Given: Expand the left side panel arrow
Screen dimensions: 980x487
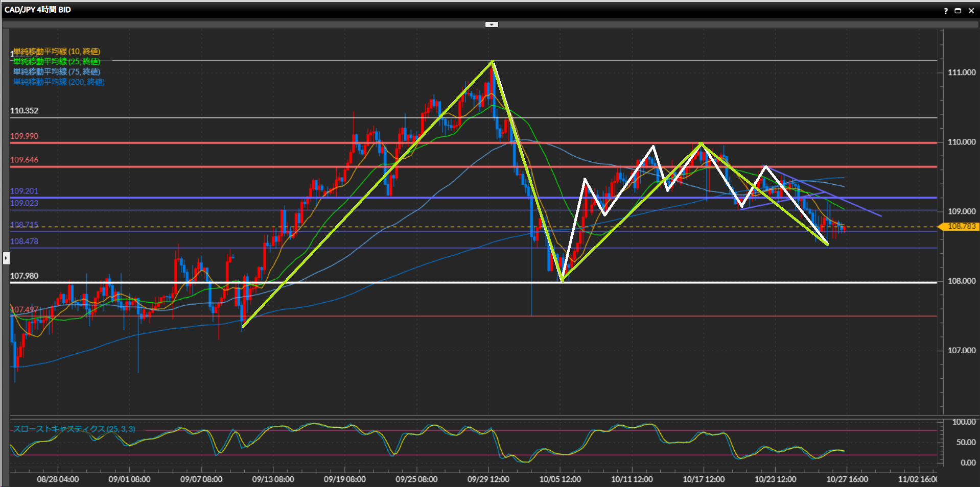Looking at the screenshot, I should click(x=6, y=258).
